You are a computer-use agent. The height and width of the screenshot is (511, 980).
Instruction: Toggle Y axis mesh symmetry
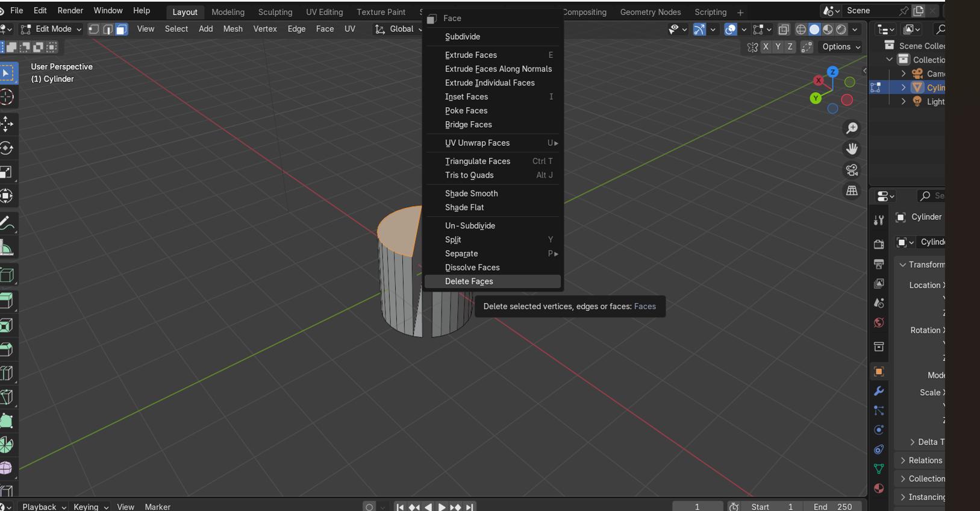[778, 46]
